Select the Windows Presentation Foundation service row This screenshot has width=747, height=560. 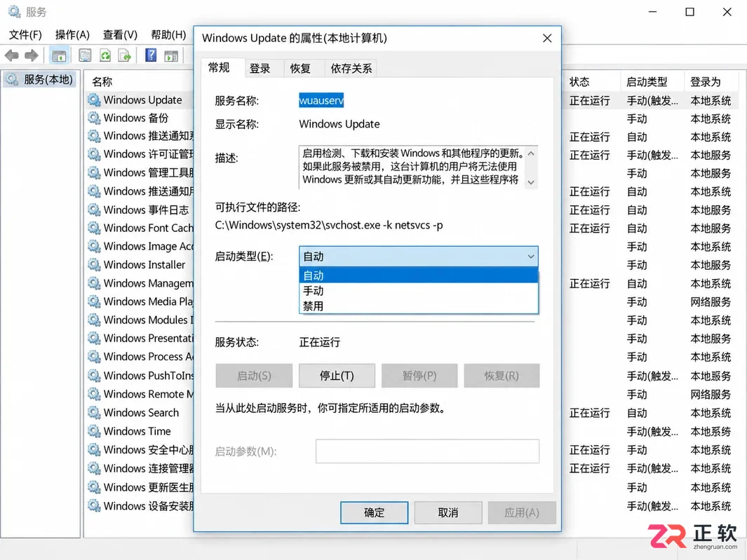140,339
